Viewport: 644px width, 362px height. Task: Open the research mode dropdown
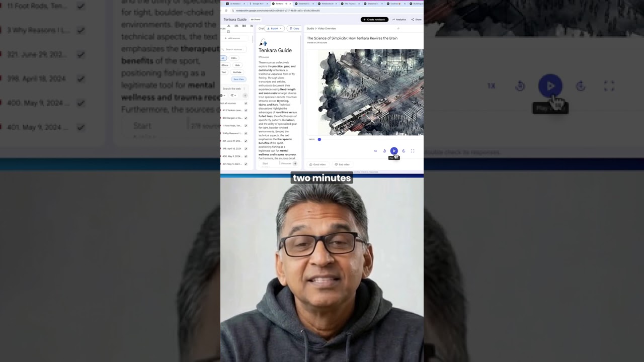coord(233,95)
